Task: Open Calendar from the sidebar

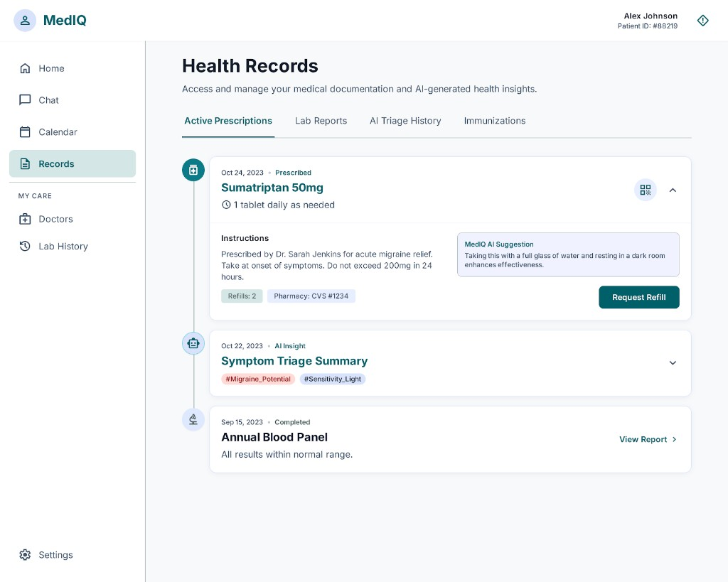Action: pos(73,131)
